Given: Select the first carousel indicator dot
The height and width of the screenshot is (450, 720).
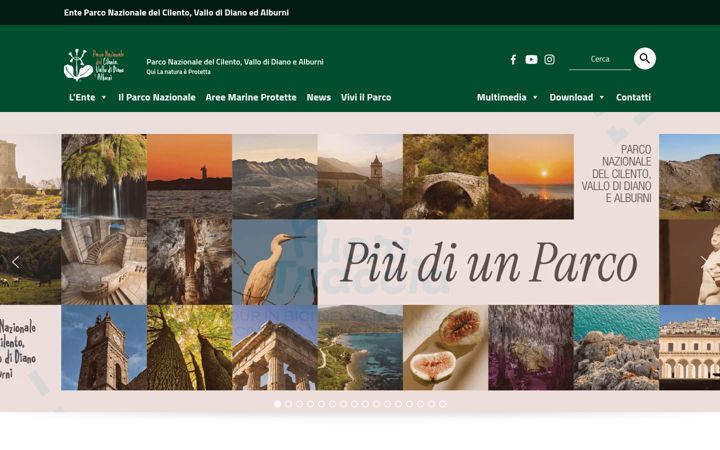Looking at the screenshot, I should (x=277, y=404).
